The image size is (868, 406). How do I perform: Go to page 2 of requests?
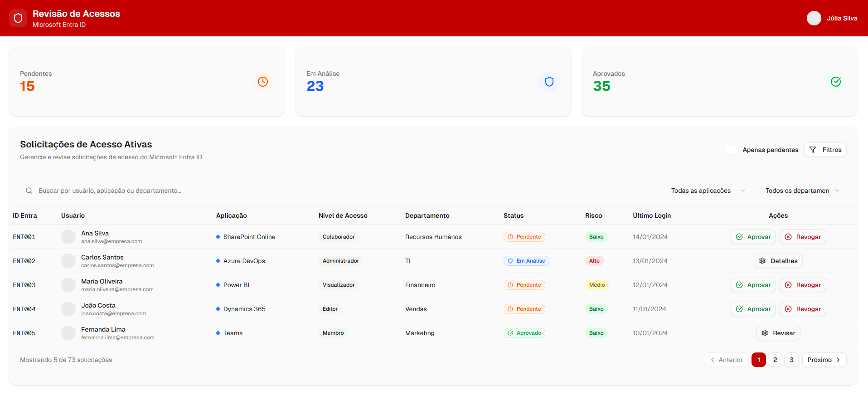(x=775, y=360)
